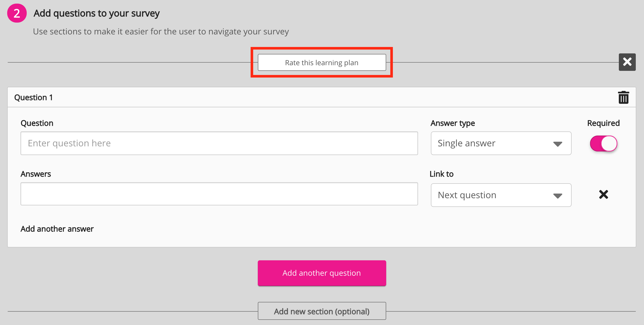This screenshot has width=644, height=325.
Task: Click the Single answer dropdown arrow
Action: pos(557,144)
